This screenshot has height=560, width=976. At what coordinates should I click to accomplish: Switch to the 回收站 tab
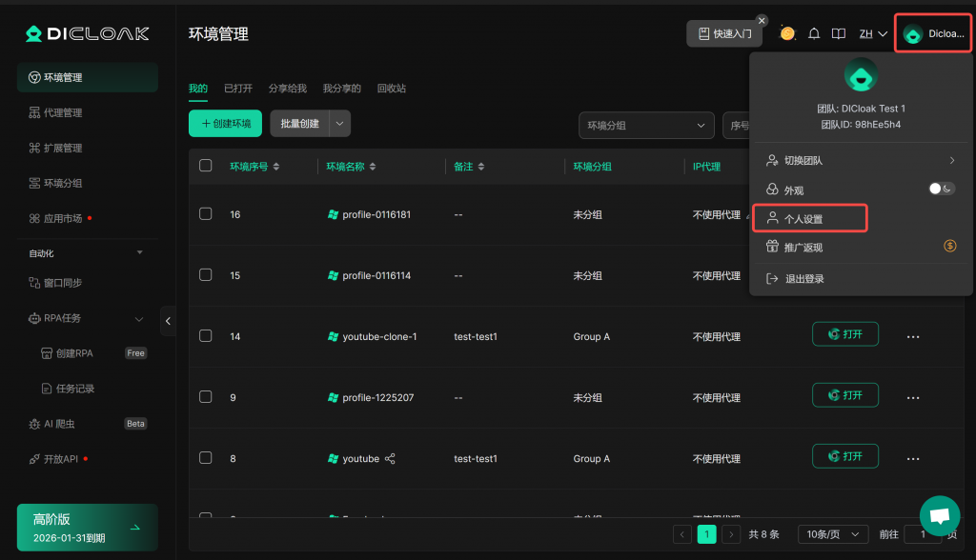[x=391, y=89]
